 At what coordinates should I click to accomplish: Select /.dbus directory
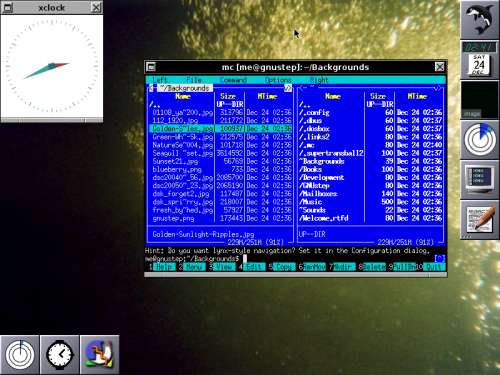(370, 120)
